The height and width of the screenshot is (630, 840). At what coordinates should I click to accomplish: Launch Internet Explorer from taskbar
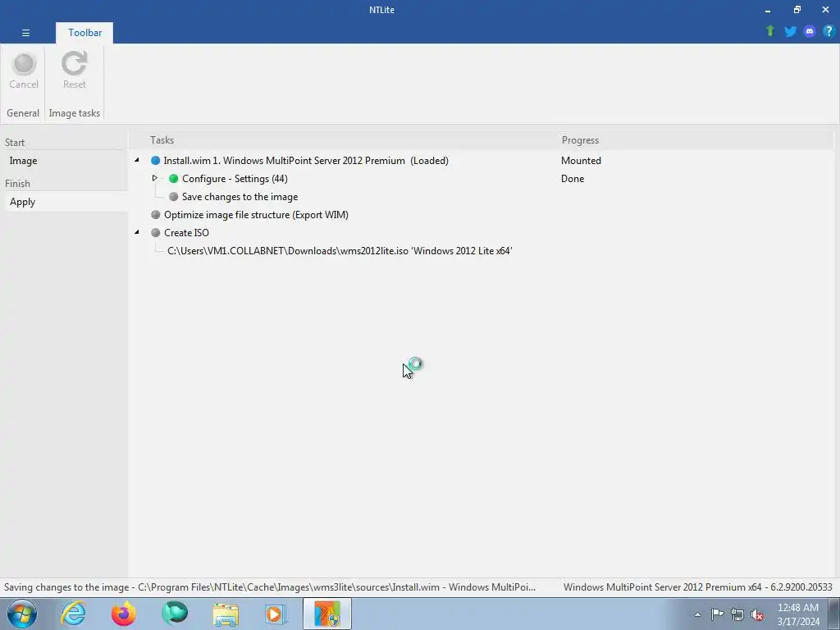click(73, 614)
